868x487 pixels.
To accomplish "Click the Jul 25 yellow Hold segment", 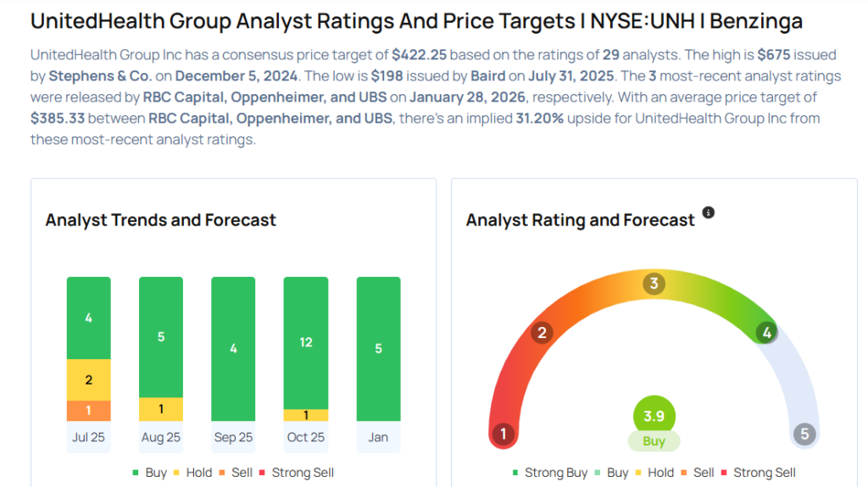I will pyautogui.click(x=89, y=379).
